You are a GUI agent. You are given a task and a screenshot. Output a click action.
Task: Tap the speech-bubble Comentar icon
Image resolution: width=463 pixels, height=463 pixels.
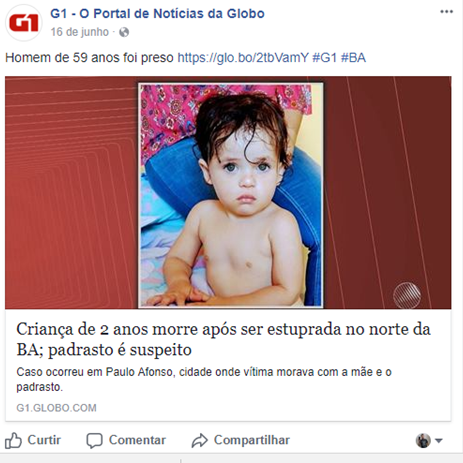click(x=94, y=441)
